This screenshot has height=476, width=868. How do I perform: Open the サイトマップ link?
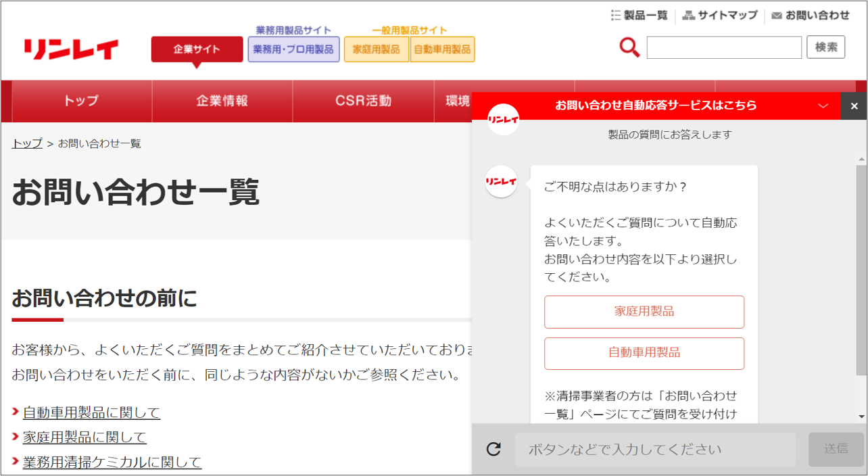pos(720,15)
